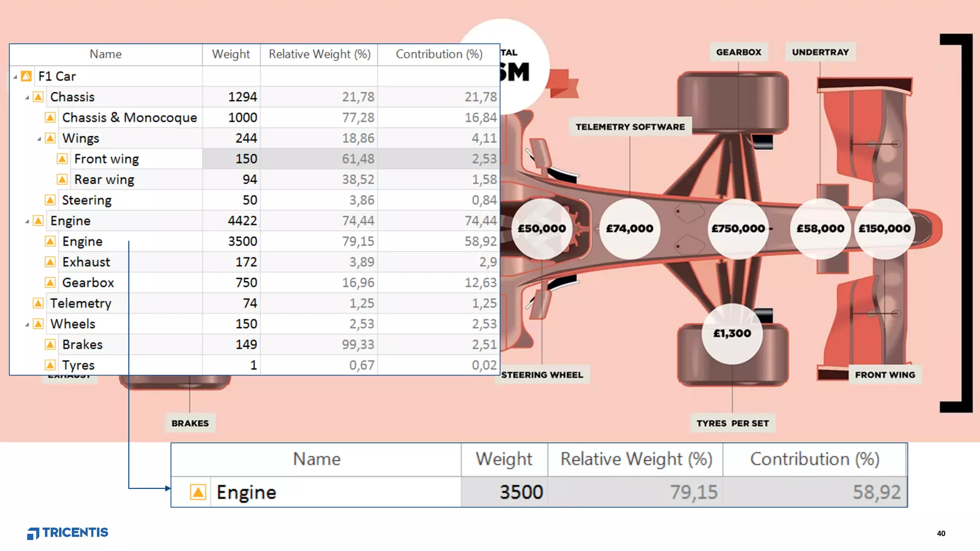Image resolution: width=980 pixels, height=551 pixels.
Task: Click the Weight column header
Action: [x=231, y=54]
